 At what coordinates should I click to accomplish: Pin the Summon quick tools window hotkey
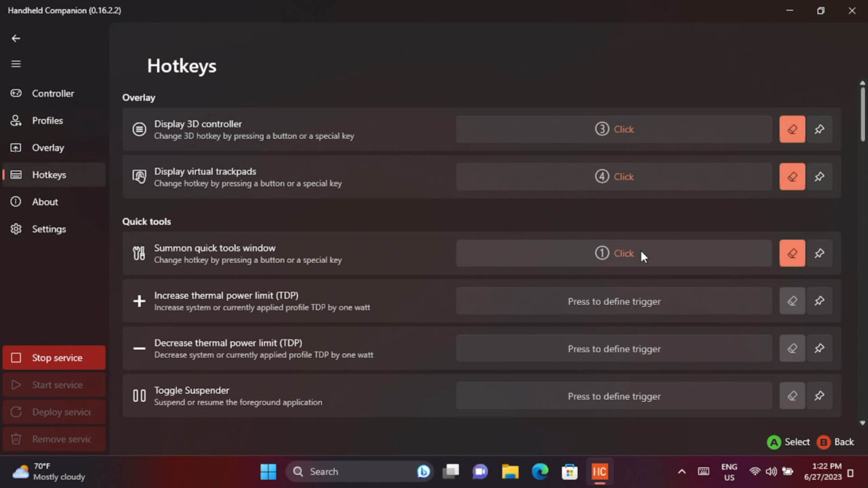pos(819,253)
